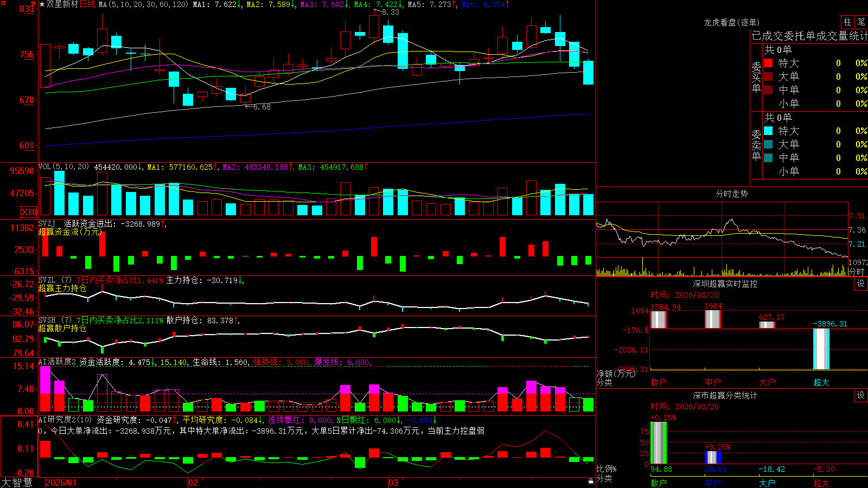Click the X10 volume multiplier marker
This screenshot has height=488, width=868.
[29, 212]
